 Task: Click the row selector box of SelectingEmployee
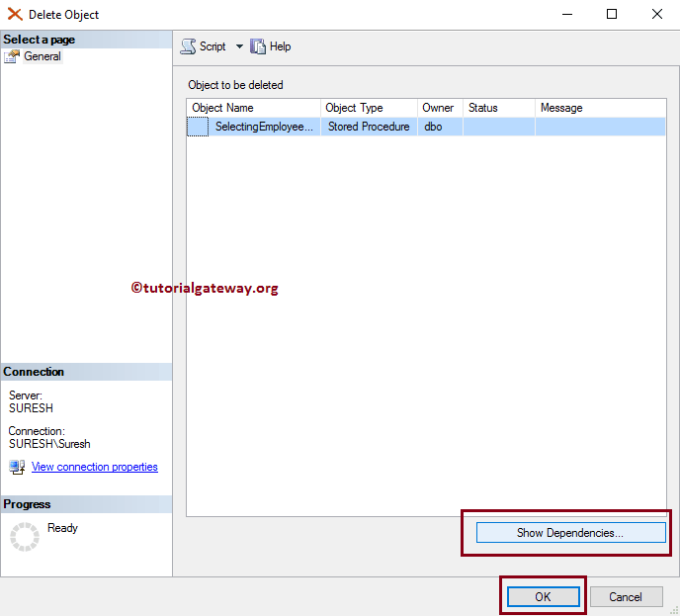point(198,127)
